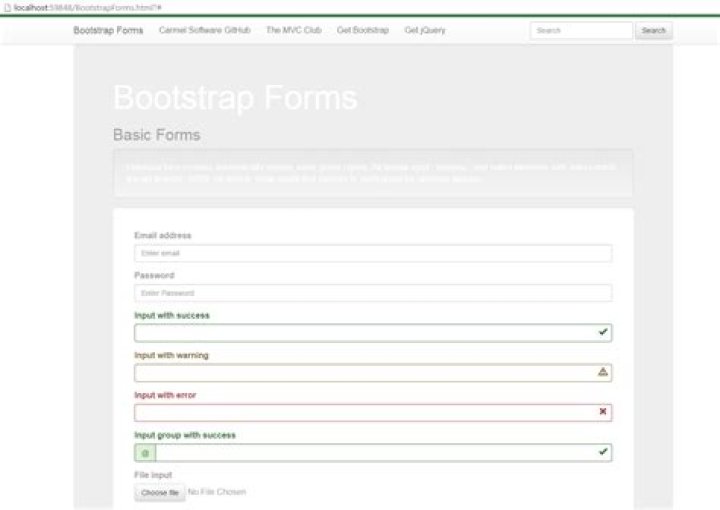Viewport: 720px width, 510px height.
Task: Open the Get Bootstrap nav link
Action: click(x=363, y=31)
